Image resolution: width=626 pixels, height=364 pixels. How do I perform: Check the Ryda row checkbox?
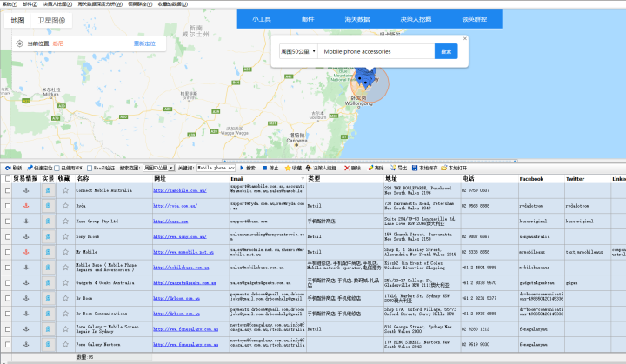8,206
